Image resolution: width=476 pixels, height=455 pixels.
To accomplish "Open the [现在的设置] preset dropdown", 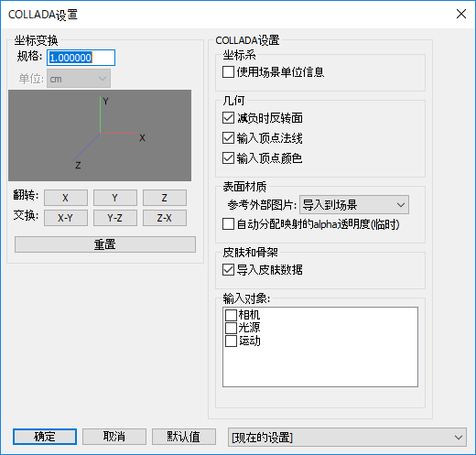I will coord(347,438).
